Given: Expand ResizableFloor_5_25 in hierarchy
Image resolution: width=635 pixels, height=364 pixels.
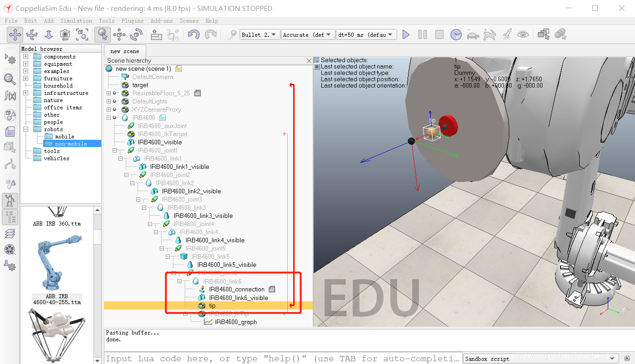Looking at the screenshot, I should pos(108,93).
